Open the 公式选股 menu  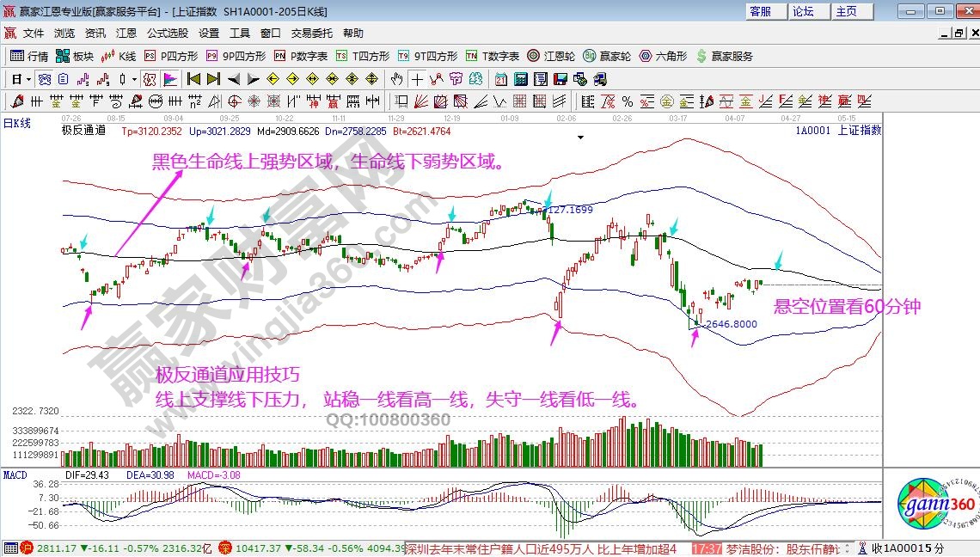(167, 33)
